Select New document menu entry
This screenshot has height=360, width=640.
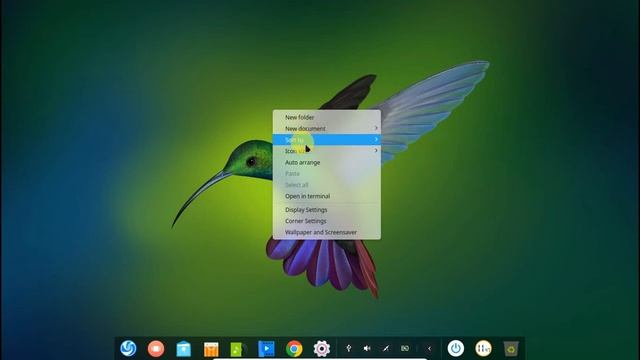(327, 128)
